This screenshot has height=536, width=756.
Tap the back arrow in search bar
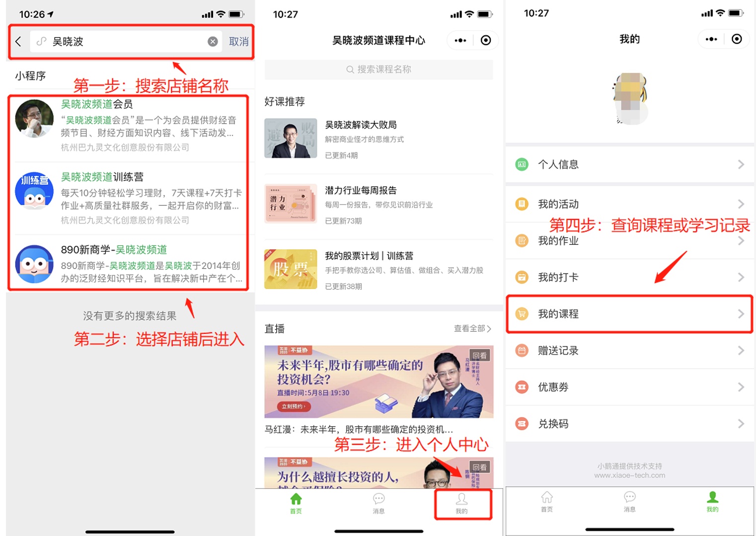18,42
